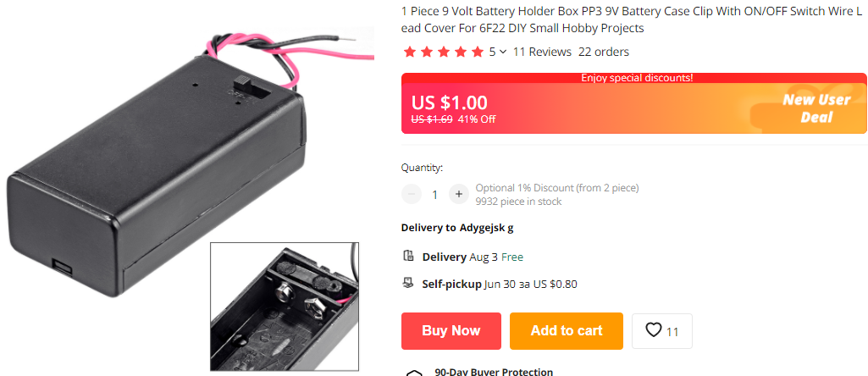Increase quantity with plus button
The height and width of the screenshot is (376, 868).
pyautogui.click(x=458, y=194)
